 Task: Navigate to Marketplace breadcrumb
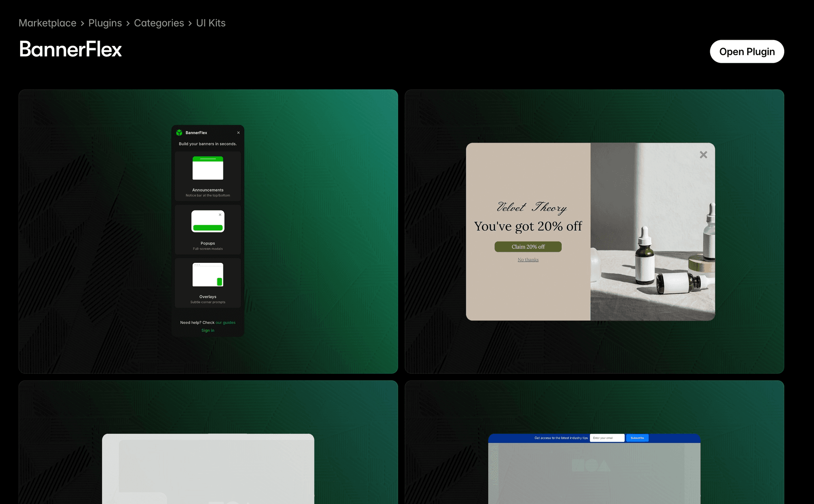(x=47, y=23)
